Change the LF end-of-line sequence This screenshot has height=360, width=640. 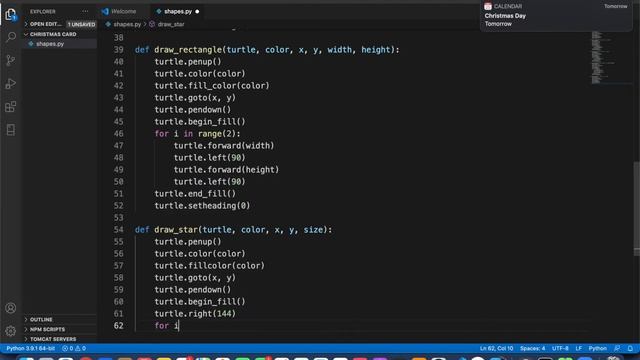coord(578,349)
